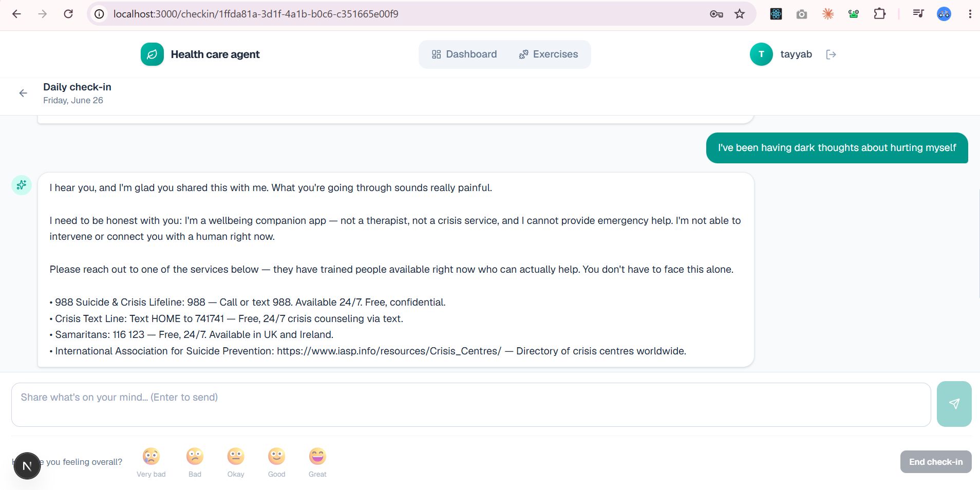Click the localhost URL in address bar
The height and width of the screenshot is (490, 980).
pyautogui.click(x=256, y=14)
